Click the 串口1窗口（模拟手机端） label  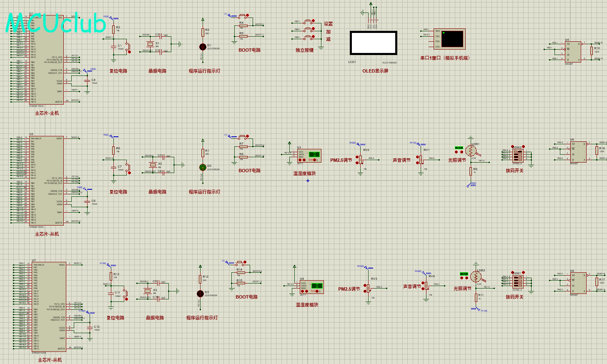pos(445,58)
